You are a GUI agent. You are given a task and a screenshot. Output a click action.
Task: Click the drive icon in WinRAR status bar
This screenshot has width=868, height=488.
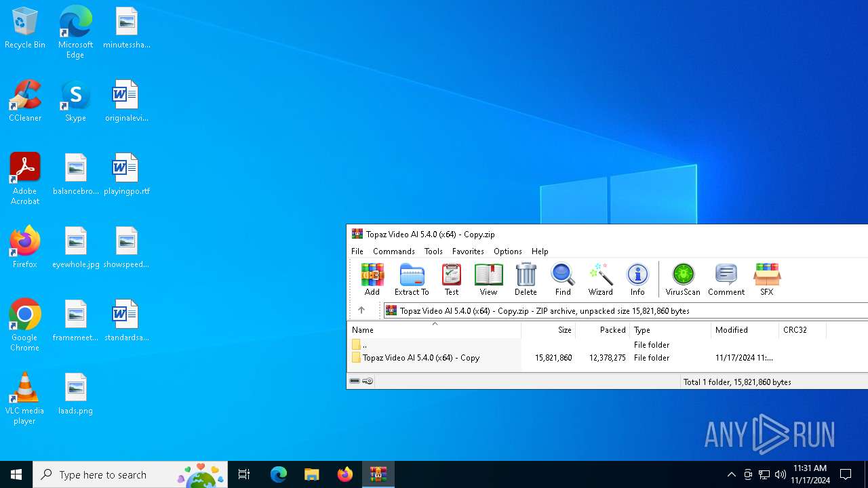click(355, 382)
